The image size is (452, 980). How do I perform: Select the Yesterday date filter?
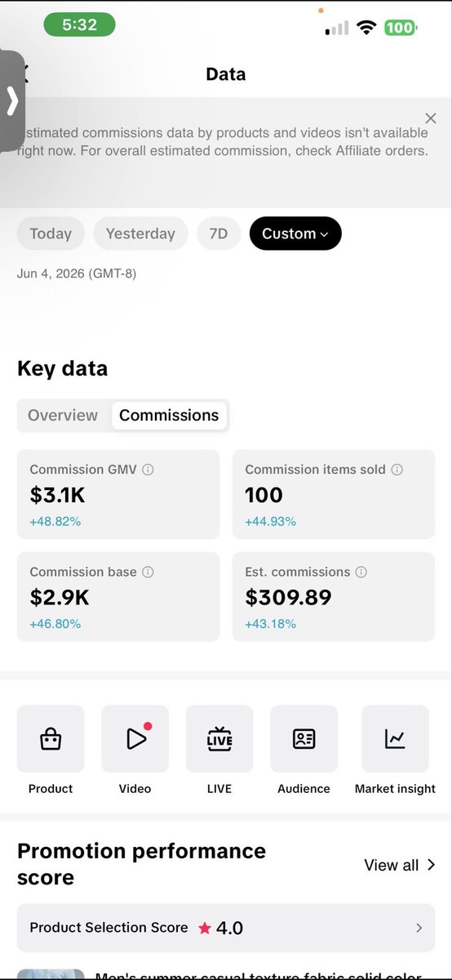[x=140, y=234]
